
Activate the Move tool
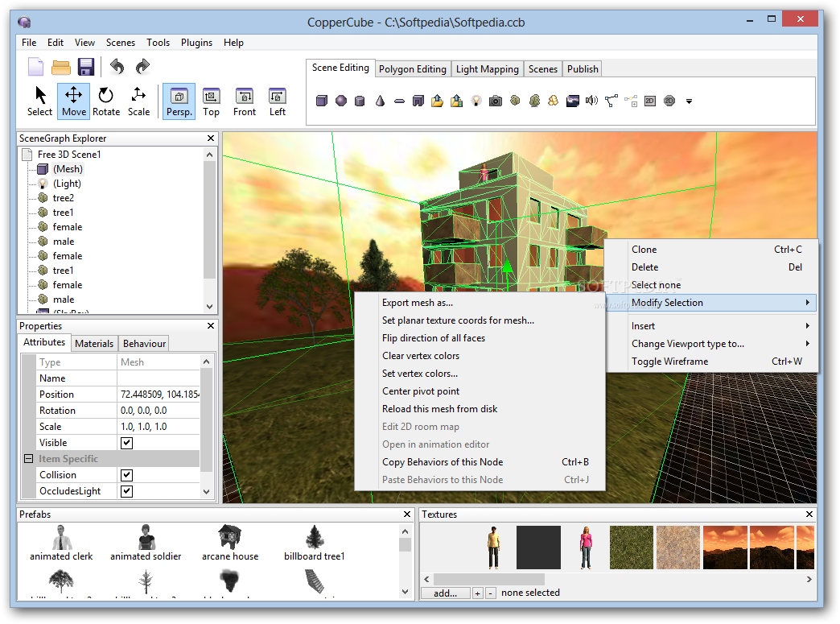(73, 101)
